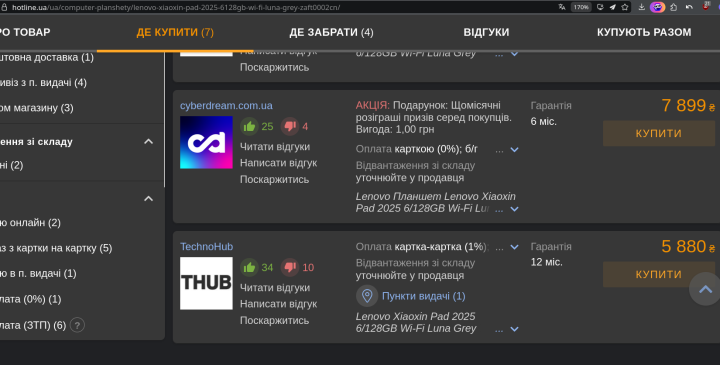This screenshot has width=720, height=365.
Task: Click the undo arrow icon in browser toolbar
Action: point(689,7)
